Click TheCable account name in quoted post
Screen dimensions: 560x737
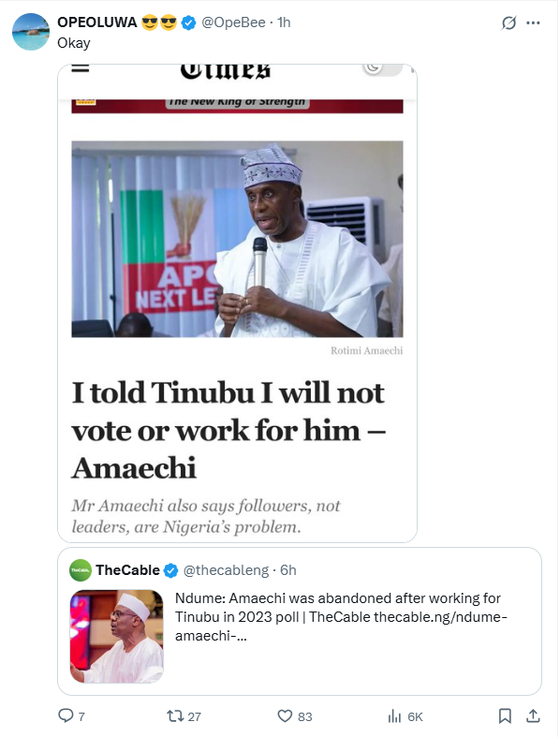(127, 570)
